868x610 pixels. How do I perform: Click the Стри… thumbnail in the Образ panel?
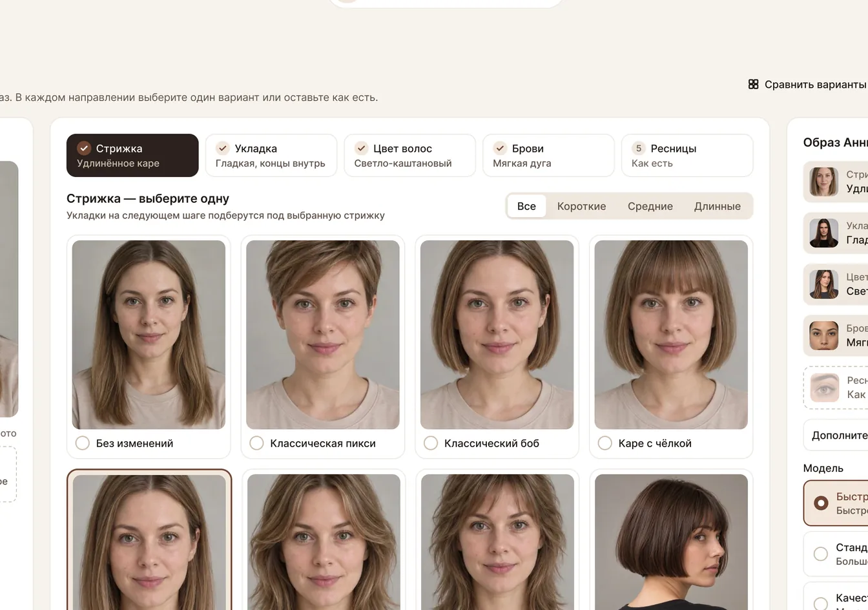coord(824,182)
